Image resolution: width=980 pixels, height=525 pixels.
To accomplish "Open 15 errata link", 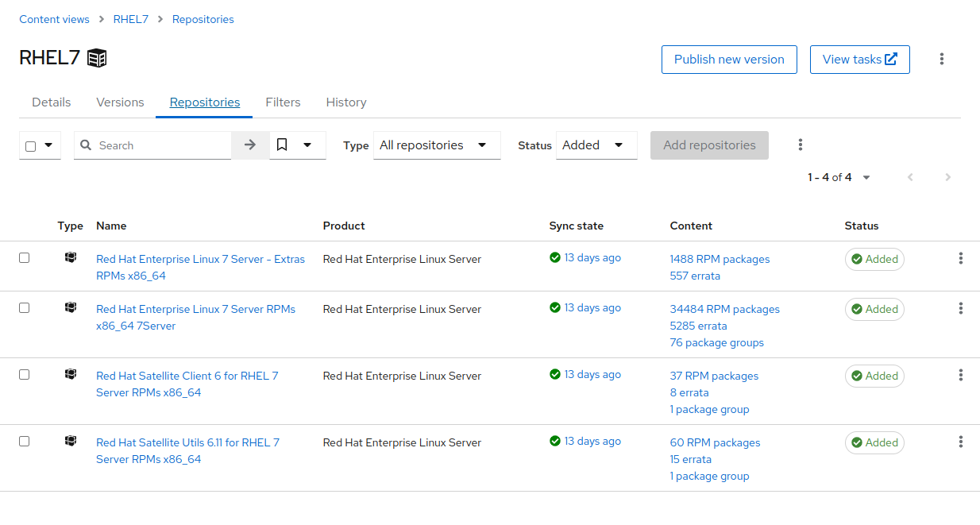I will pos(691,459).
